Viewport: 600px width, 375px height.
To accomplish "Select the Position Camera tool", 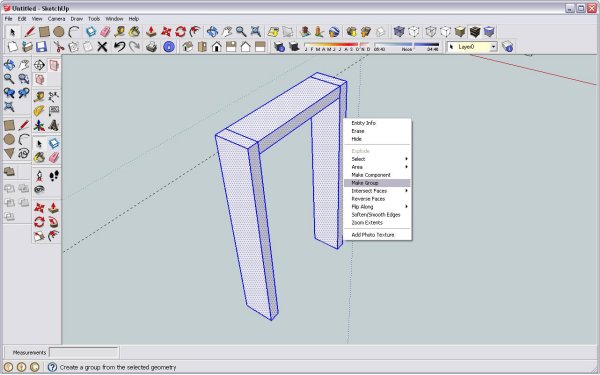I will point(39,176).
